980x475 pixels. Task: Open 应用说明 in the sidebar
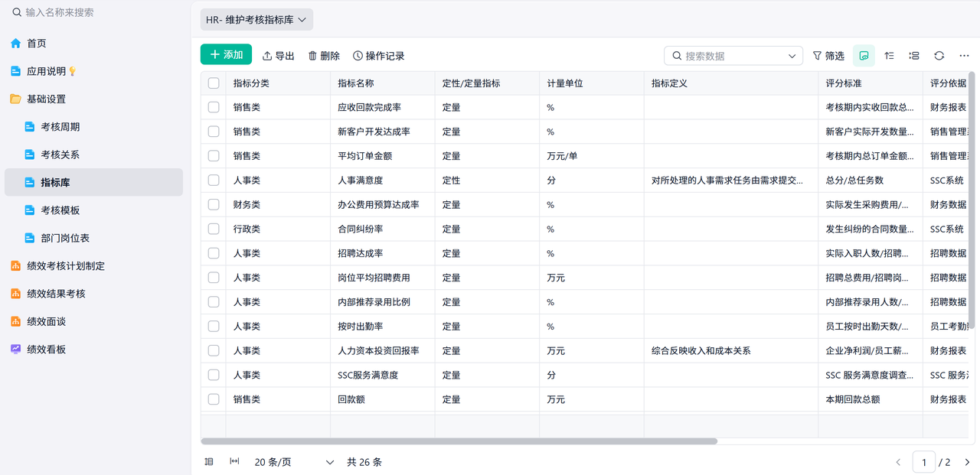(x=93, y=71)
